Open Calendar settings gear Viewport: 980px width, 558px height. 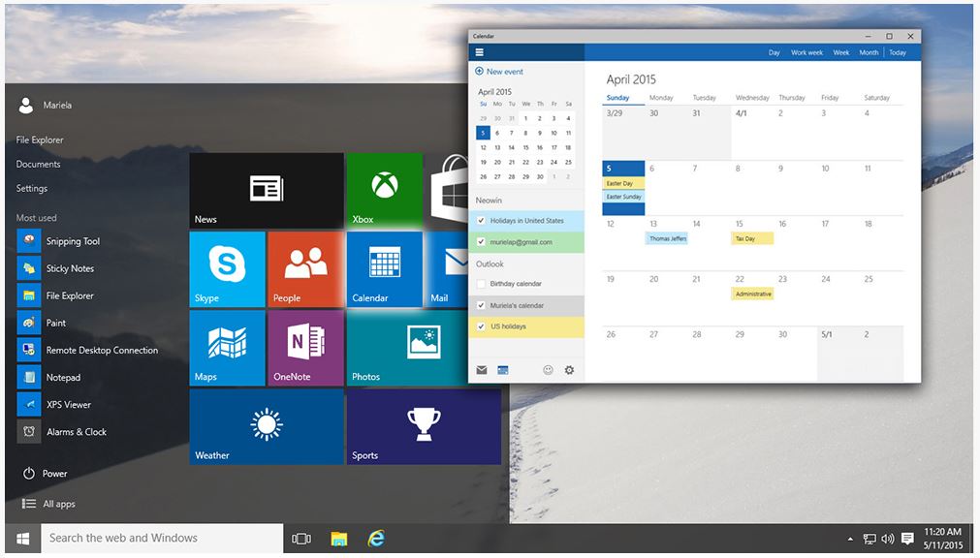click(x=569, y=370)
